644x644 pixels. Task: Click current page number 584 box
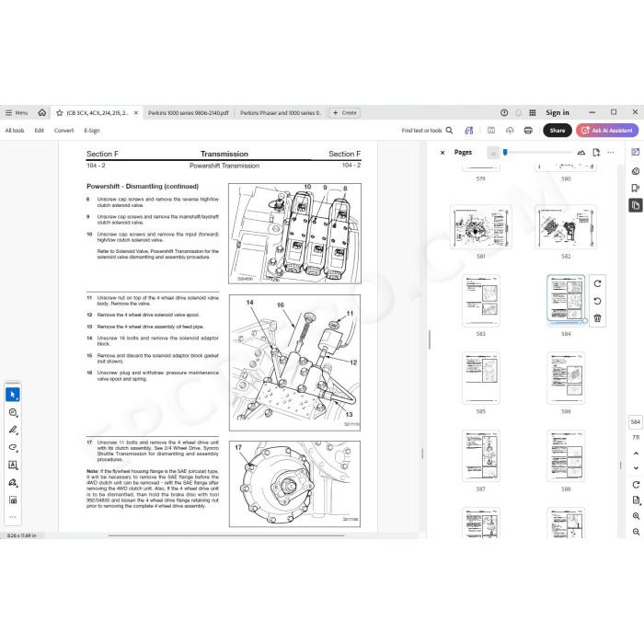pos(636,421)
